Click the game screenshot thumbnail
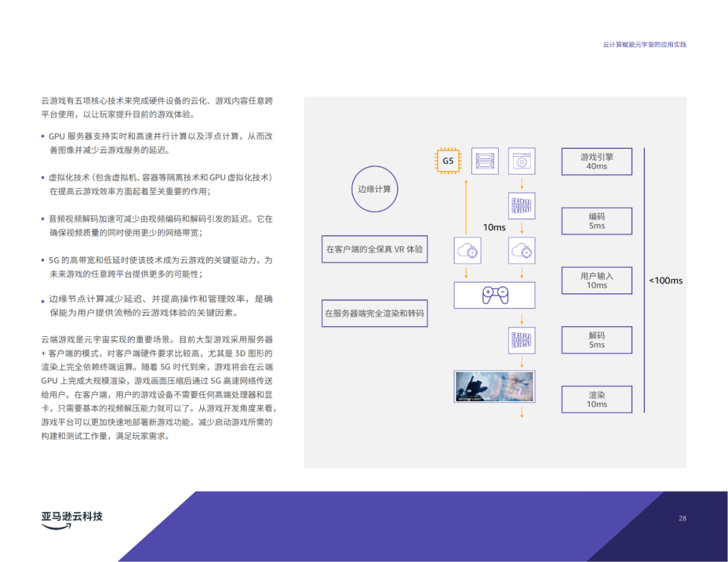This screenshot has height=562, width=728. tap(495, 386)
